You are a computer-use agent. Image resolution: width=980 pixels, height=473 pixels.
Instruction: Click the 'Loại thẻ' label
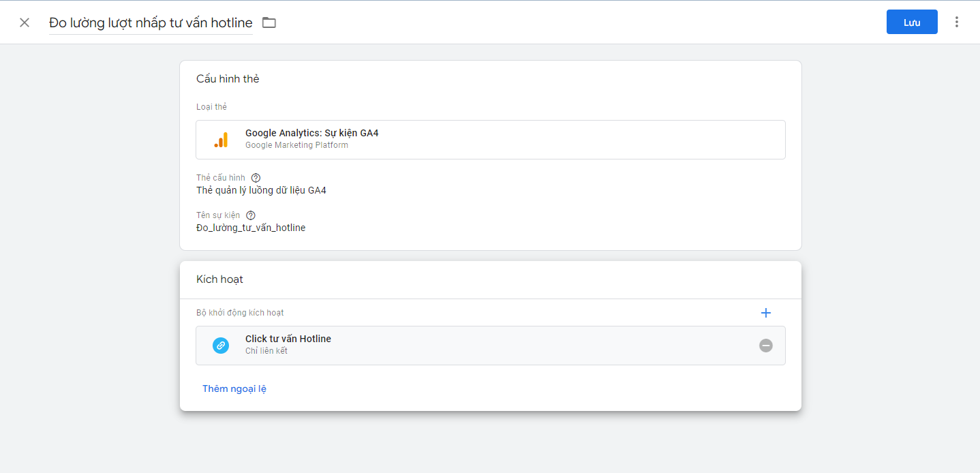tap(211, 107)
